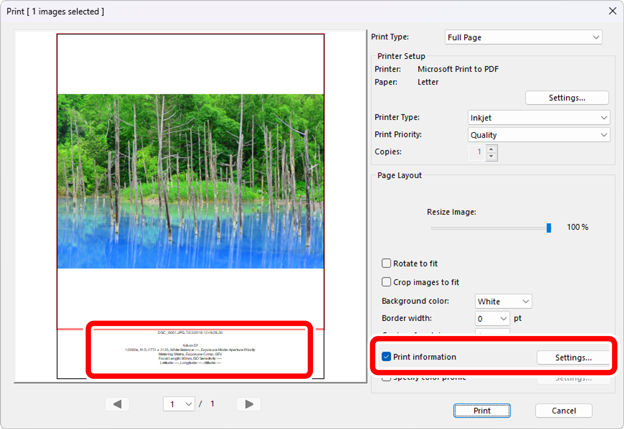Increase the Copies count with up arrow
The width and height of the screenshot is (624, 429).
(x=491, y=149)
